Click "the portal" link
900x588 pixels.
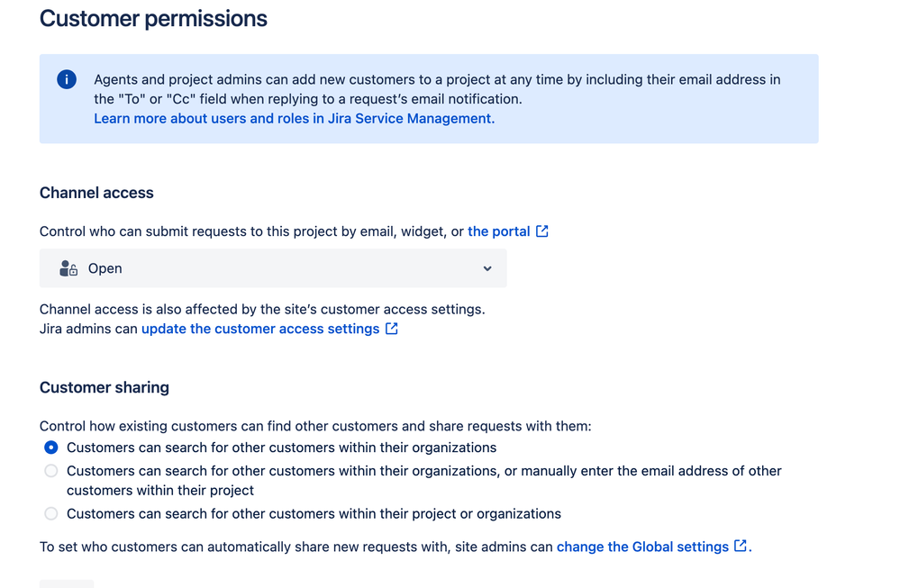[498, 231]
